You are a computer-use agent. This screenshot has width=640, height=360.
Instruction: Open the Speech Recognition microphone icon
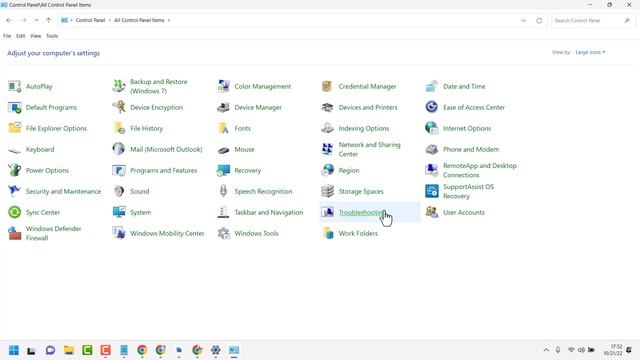[x=223, y=191]
